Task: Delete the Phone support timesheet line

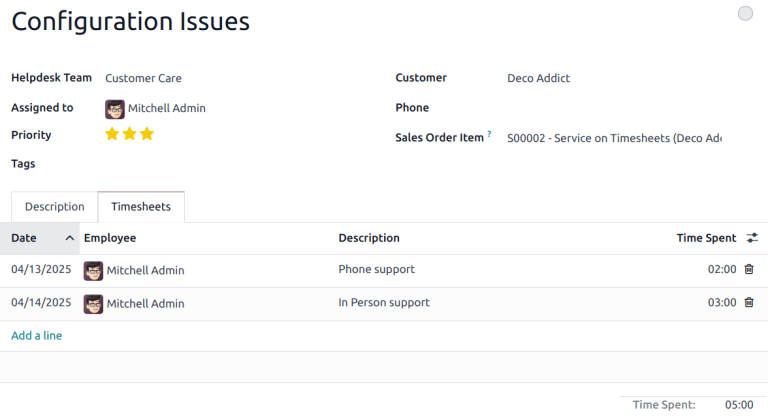Action: point(749,269)
